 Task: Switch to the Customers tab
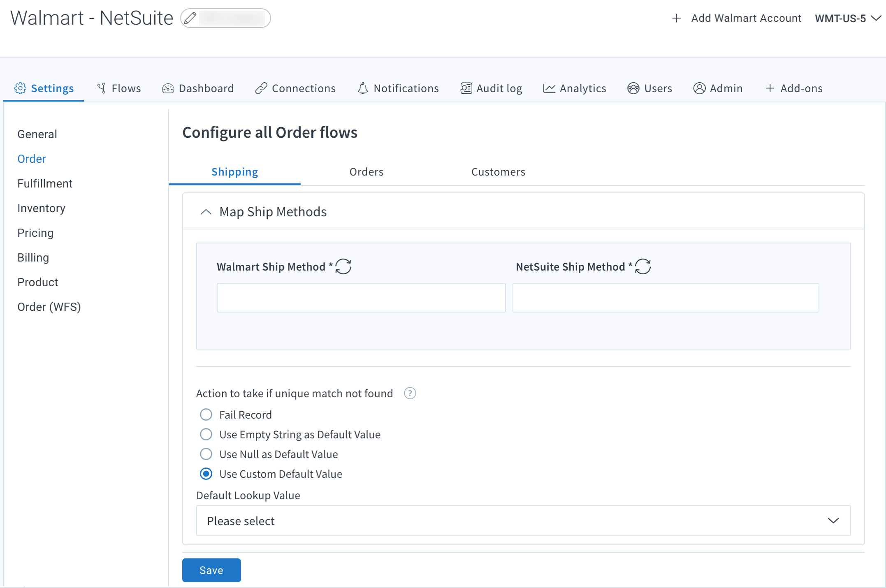pos(498,172)
